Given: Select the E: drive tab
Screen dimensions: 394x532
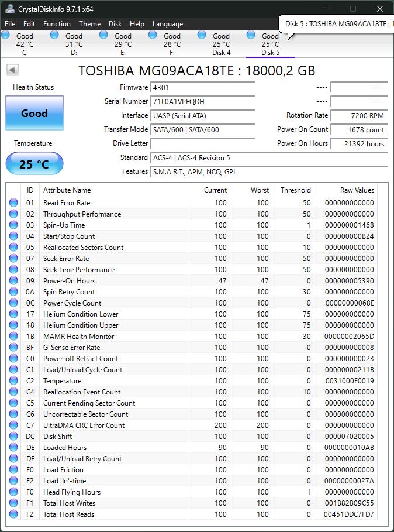Looking at the screenshot, I should click(x=123, y=44).
